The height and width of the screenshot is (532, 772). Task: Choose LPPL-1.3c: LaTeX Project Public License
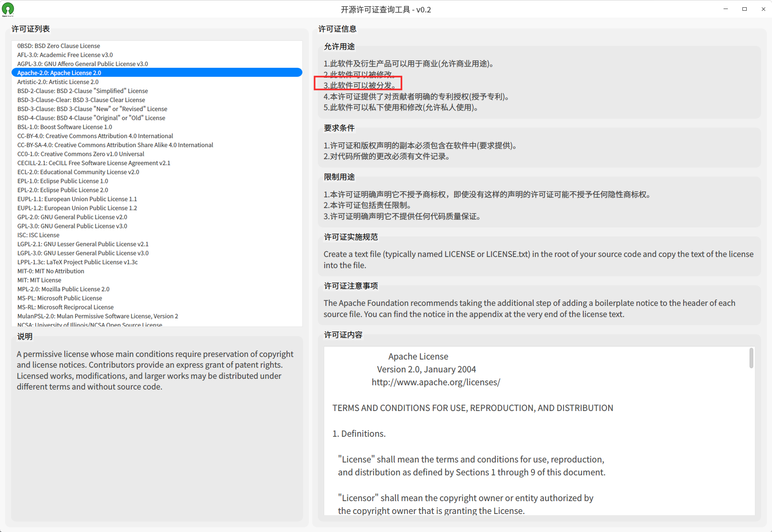coord(157,262)
